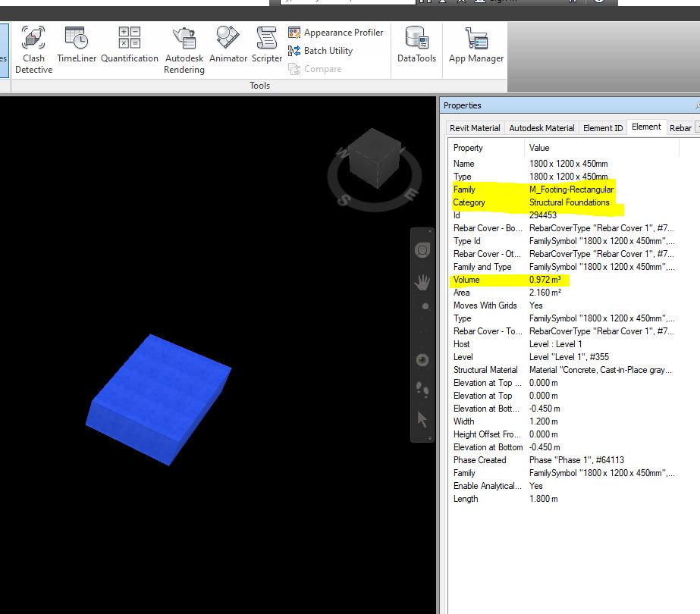Image resolution: width=700 pixels, height=614 pixels.
Task: Switch to the Revit Material tab
Action: click(474, 128)
